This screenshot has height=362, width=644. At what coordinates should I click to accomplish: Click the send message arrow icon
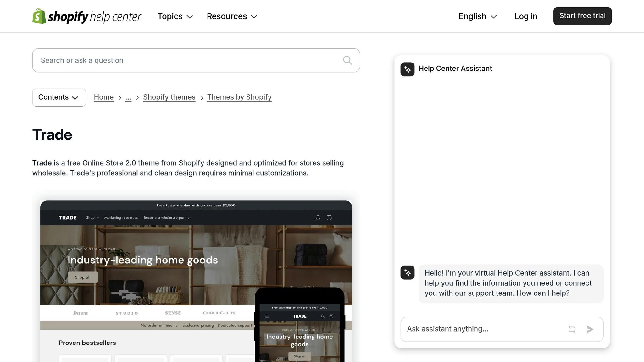590,329
